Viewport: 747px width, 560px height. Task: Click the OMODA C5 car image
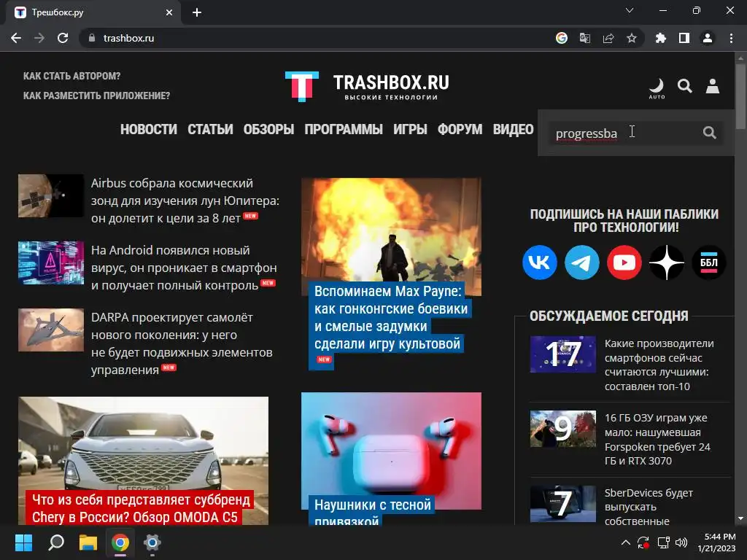143,443
